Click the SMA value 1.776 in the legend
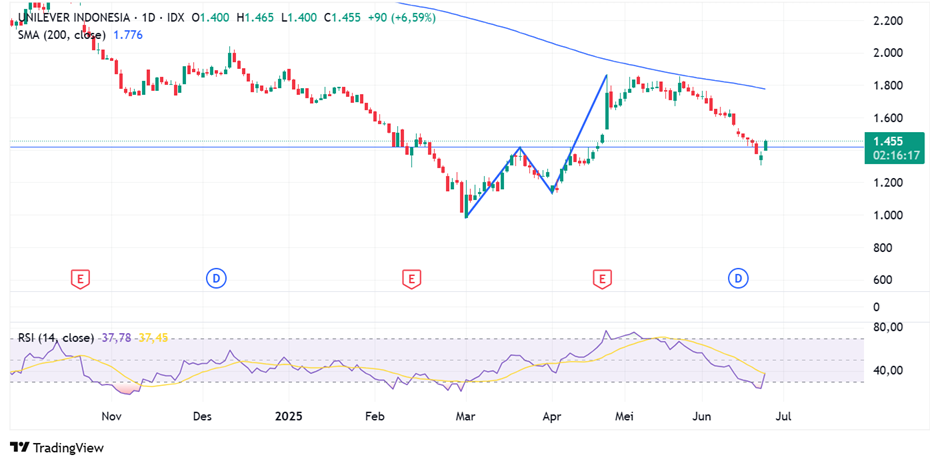The width and height of the screenshot is (930, 458). pos(129,35)
